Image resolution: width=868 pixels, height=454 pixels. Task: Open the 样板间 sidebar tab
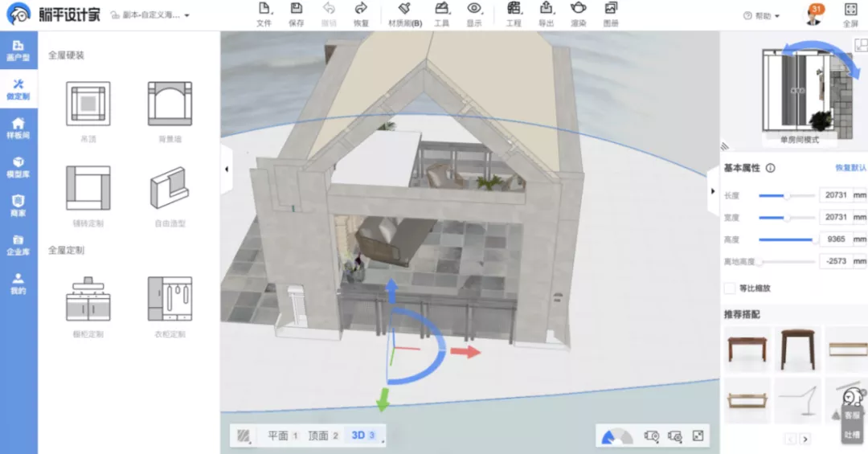point(18,128)
